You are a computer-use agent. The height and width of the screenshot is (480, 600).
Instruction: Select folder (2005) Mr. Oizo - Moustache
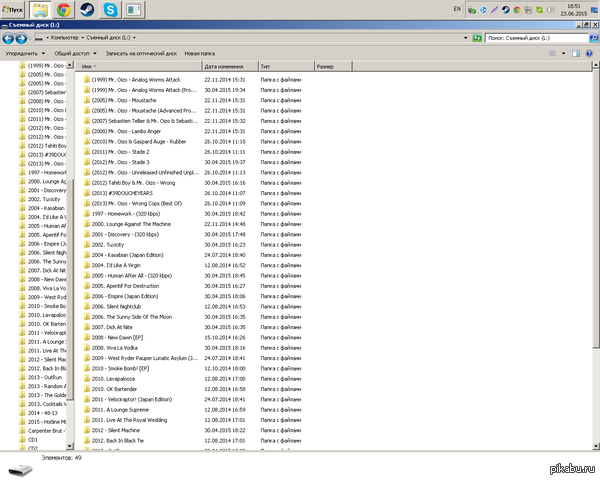[x=120, y=100]
